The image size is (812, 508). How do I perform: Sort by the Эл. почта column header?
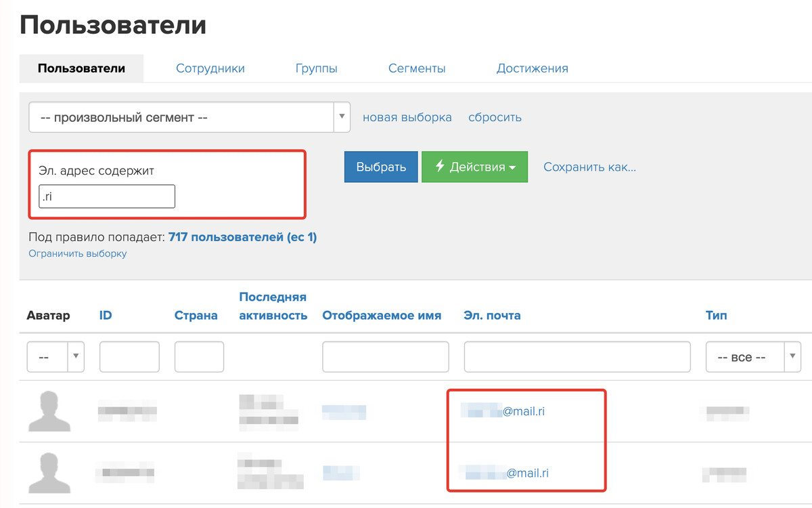(x=492, y=315)
